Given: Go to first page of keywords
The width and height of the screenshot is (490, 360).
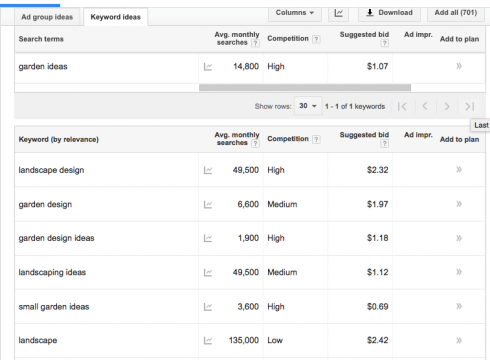Looking at the screenshot, I should point(402,106).
